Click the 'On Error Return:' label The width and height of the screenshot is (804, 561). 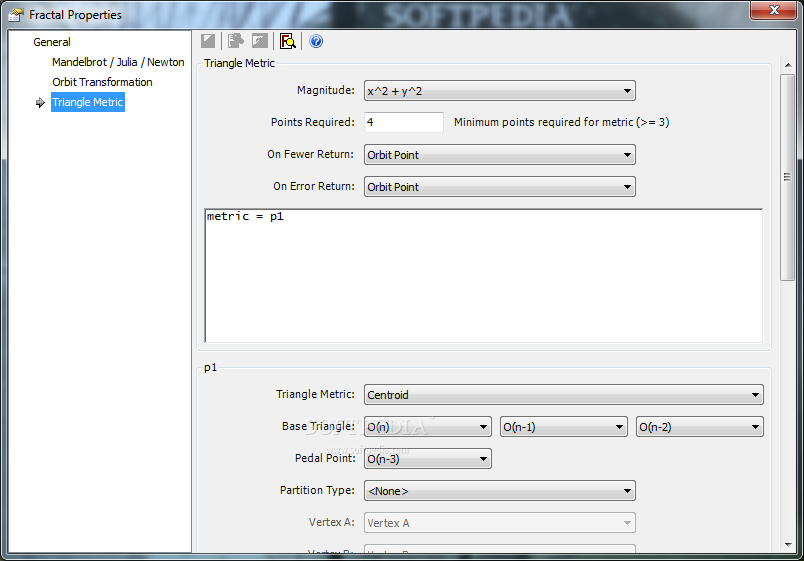click(313, 186)
